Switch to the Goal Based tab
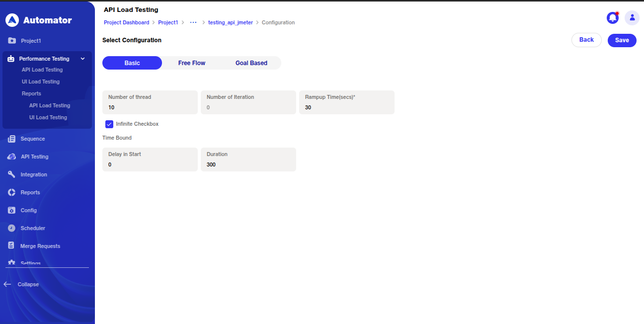 point(251,63)
